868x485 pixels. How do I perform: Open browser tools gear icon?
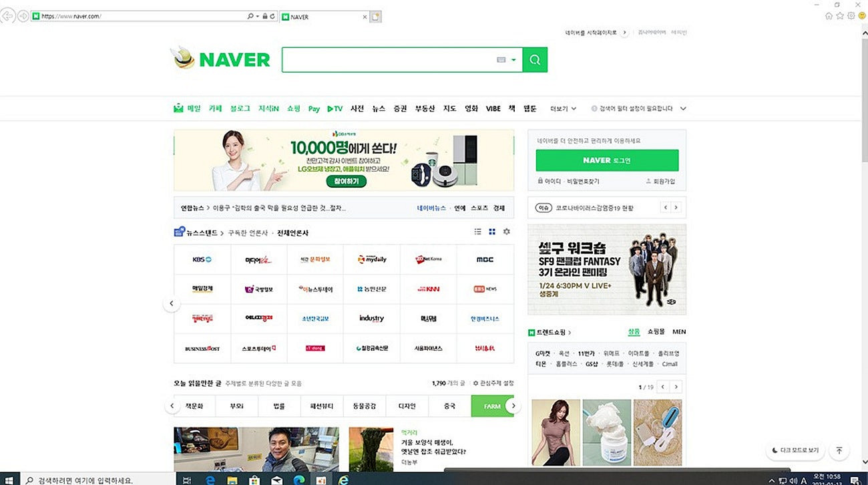click(851, 16)
